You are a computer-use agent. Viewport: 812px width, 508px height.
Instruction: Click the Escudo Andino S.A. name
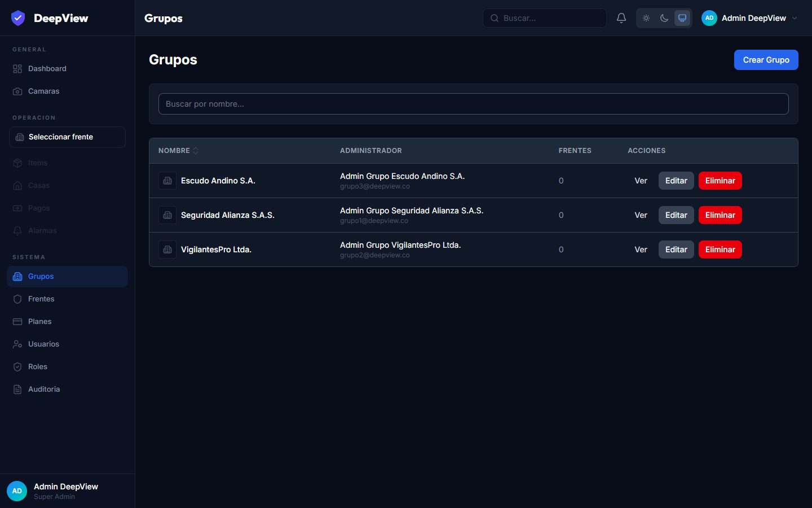(218, 181)
